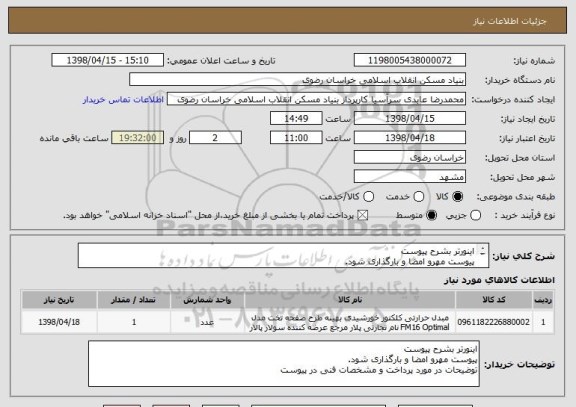
Task: Toggle the Islamic treasury payment checkbox
Action: coord(363,216)
